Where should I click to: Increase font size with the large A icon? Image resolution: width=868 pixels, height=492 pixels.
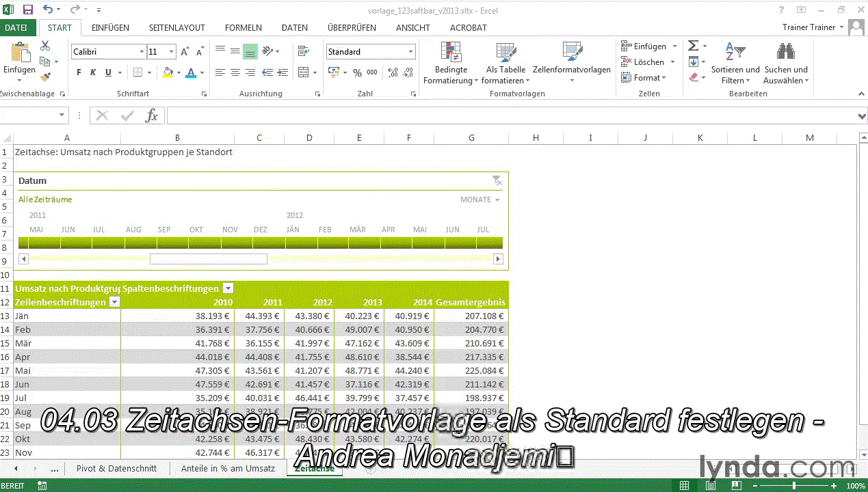tap(185, 52)
